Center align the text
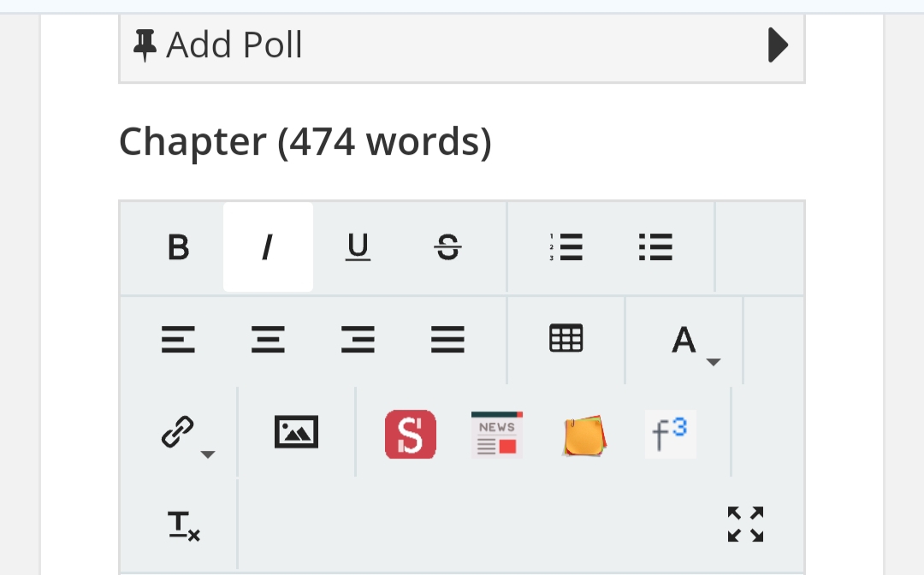Viewport: 924px width, 575px height. click(268, 341)
